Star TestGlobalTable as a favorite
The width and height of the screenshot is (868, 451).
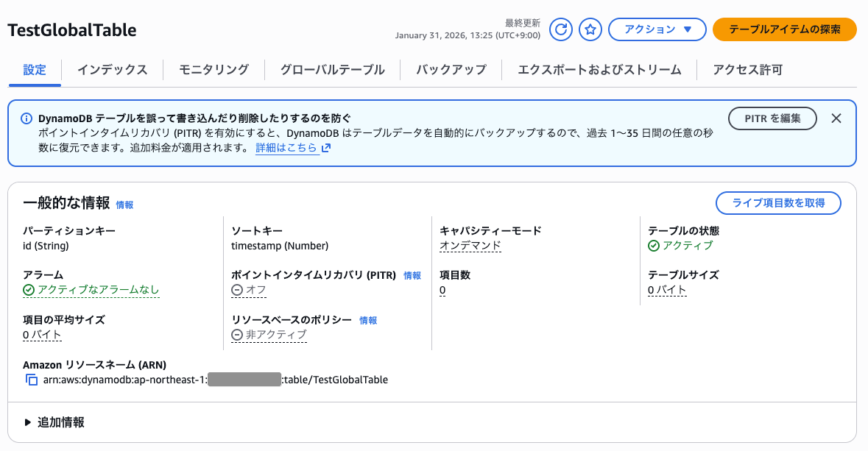coord(590,29)
